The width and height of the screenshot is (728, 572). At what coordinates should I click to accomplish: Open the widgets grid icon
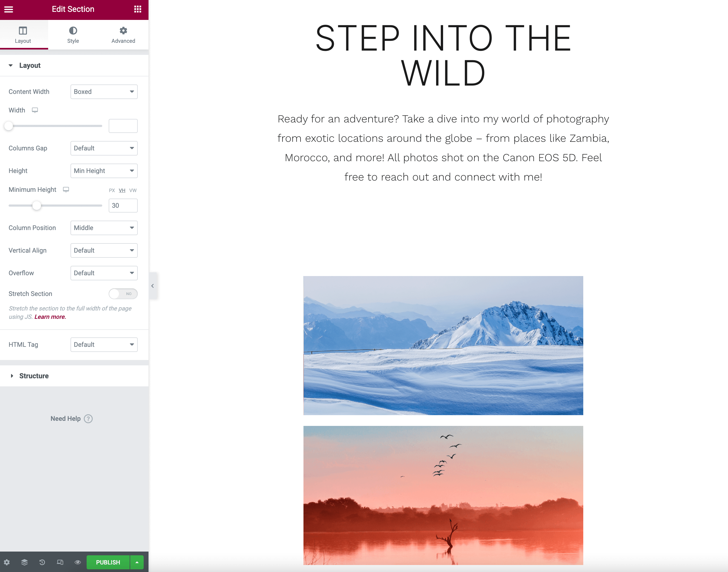[138, 9]
